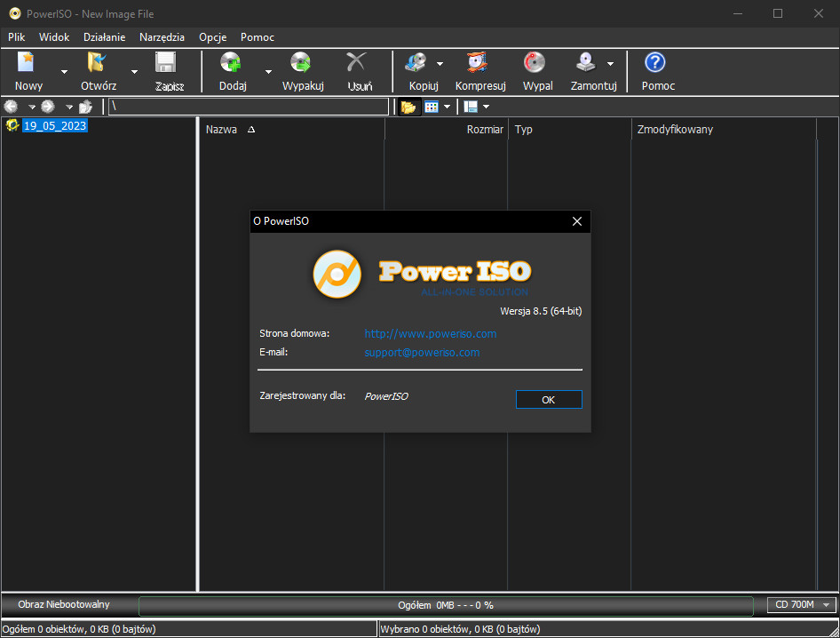
Task: Click the Nowy new image icon
Action: pyautogui.click(x=27, y=63)
